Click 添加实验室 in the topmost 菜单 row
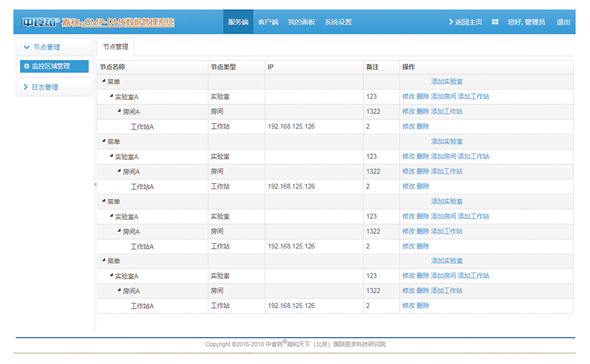The height and width of the screenshot is (364, 590). 447,82
